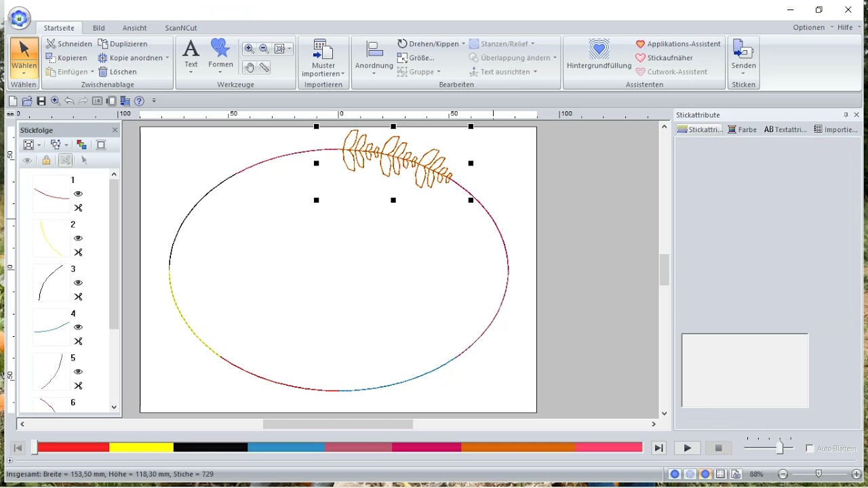Toggle visibility eye of layer 3
868x488 pixels.
coord(78,283)
